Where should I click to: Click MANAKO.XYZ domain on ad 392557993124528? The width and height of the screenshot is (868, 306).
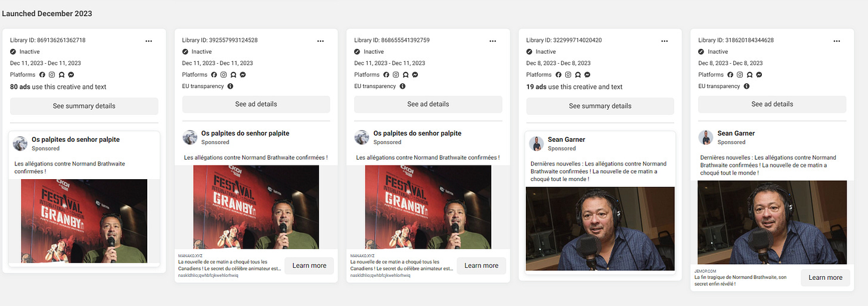pos(191,255)
